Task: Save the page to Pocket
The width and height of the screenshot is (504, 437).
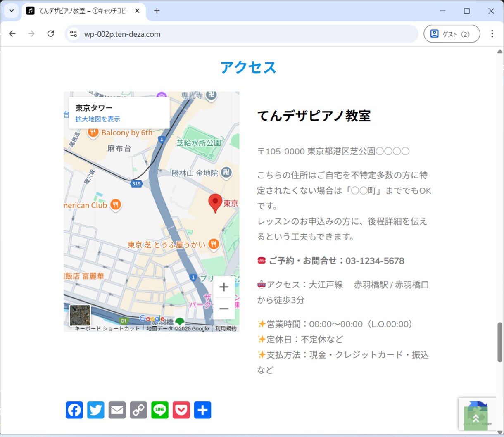Action: click(x=181, y=410)
